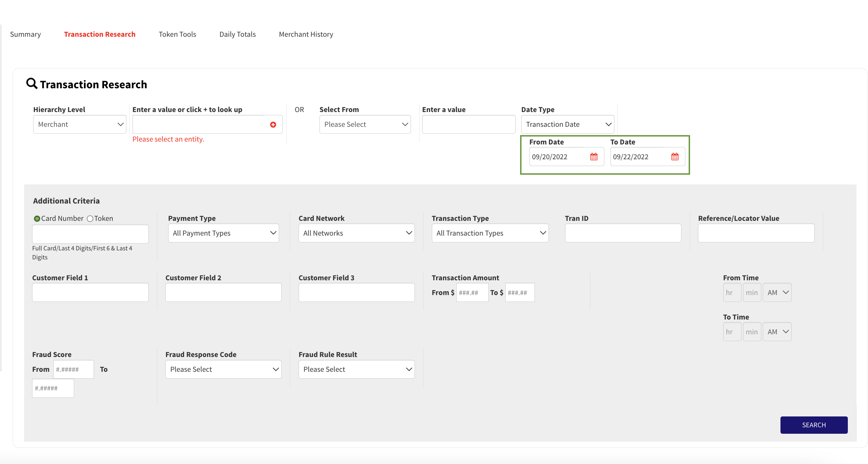Click the Select From dropdown
The width and height of the screenshot is (868, 464).
[365, 124]
